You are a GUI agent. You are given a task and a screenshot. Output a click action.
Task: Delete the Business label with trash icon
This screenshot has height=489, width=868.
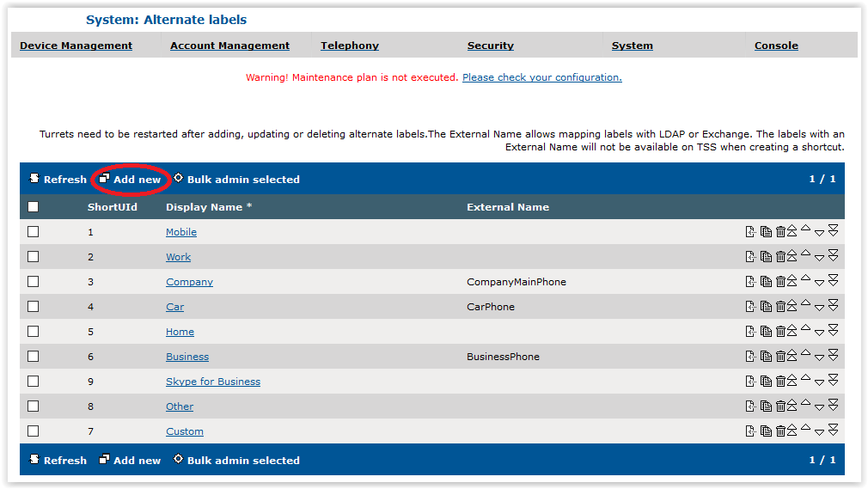(x=780, y=356)
